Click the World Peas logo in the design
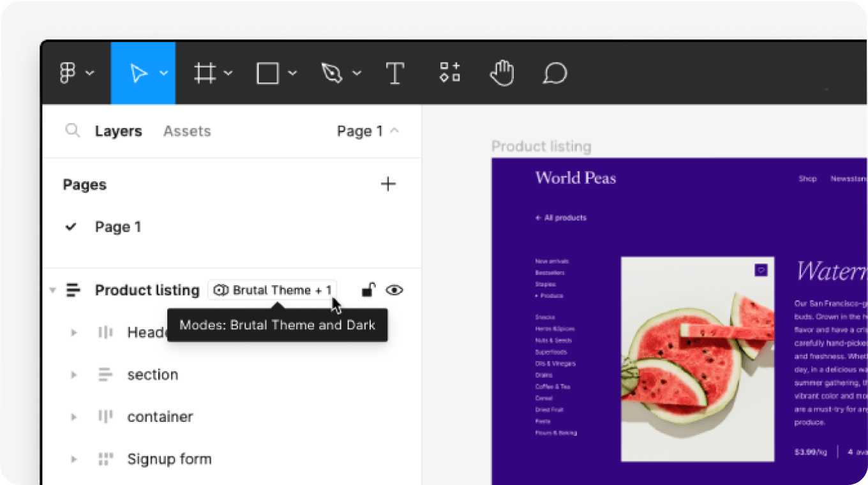The width and height of the screenshot is (868, 485). (x=576, y=178)
